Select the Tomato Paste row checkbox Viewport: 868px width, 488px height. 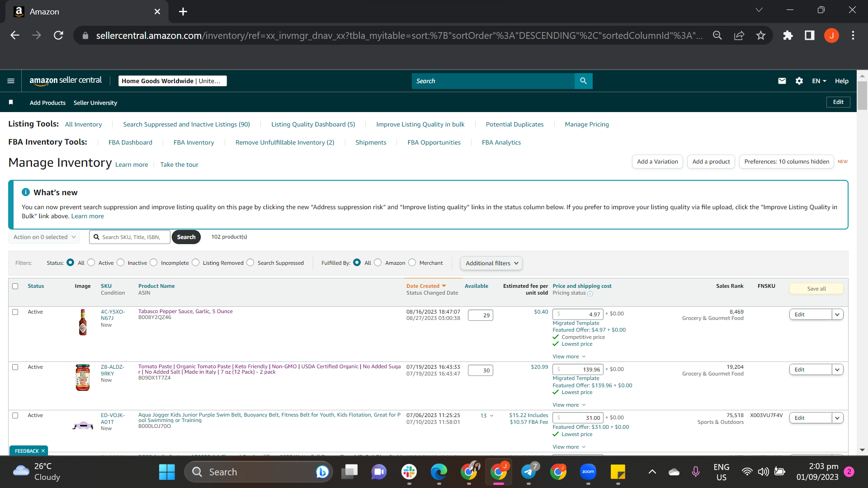15,367
